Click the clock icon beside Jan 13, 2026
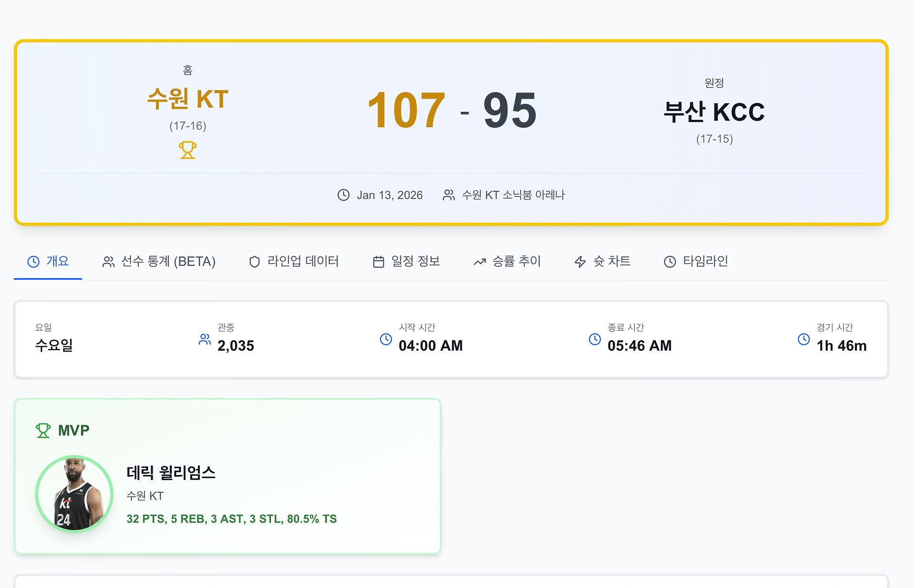 [x=343, y=195]
